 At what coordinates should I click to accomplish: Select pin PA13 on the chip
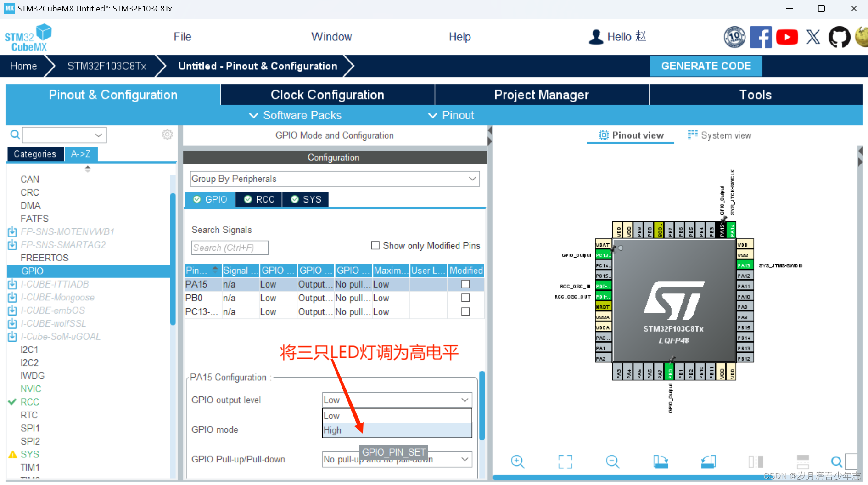(745, 265)
